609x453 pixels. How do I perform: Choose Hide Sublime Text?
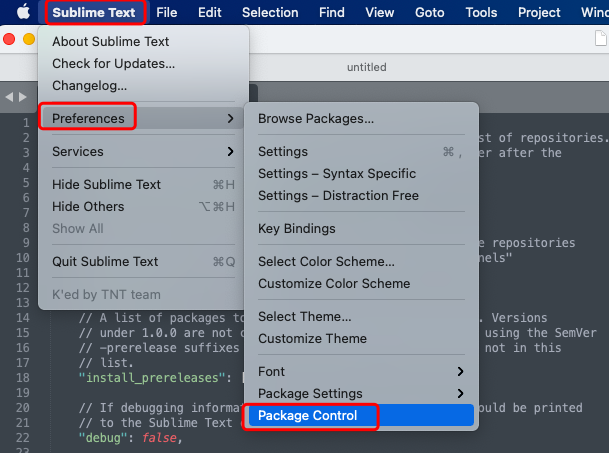[143, 184]
